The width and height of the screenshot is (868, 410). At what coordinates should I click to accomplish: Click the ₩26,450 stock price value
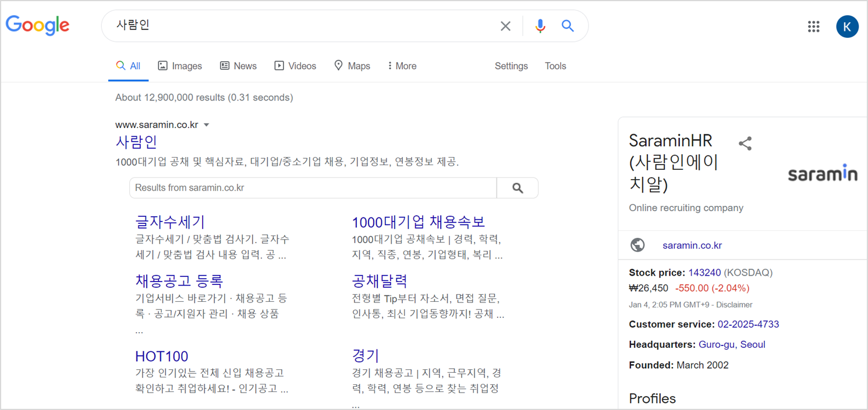(649, 288)
